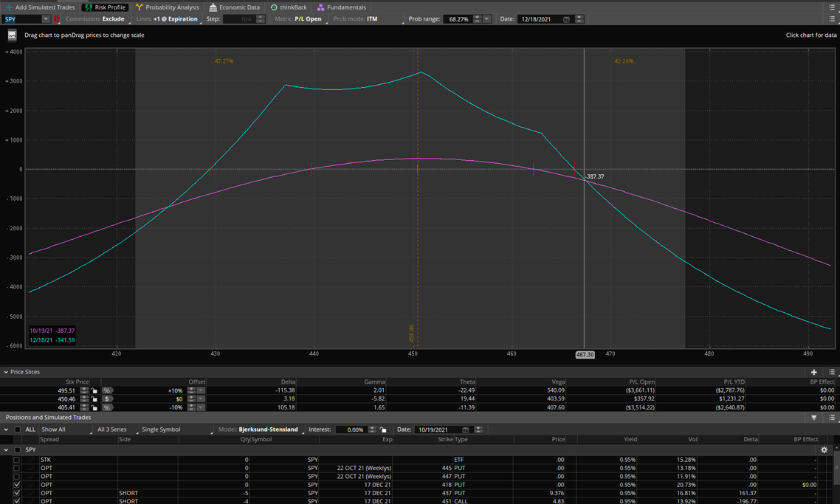Click Add Simulated Trades plus icon
This screenshot has width=840, height=504.
9,7
